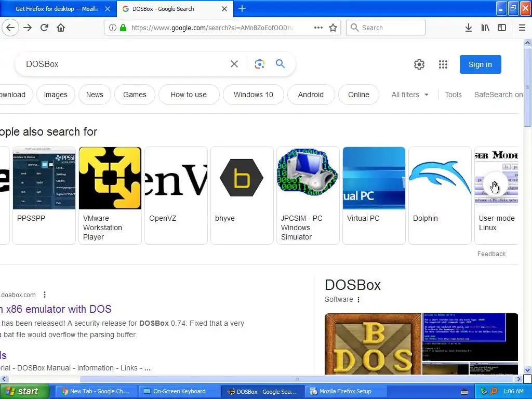Viewport: 532px width, 399px height.
Task: Click the forward navigation arrow
Action: (x=28, y=28)
